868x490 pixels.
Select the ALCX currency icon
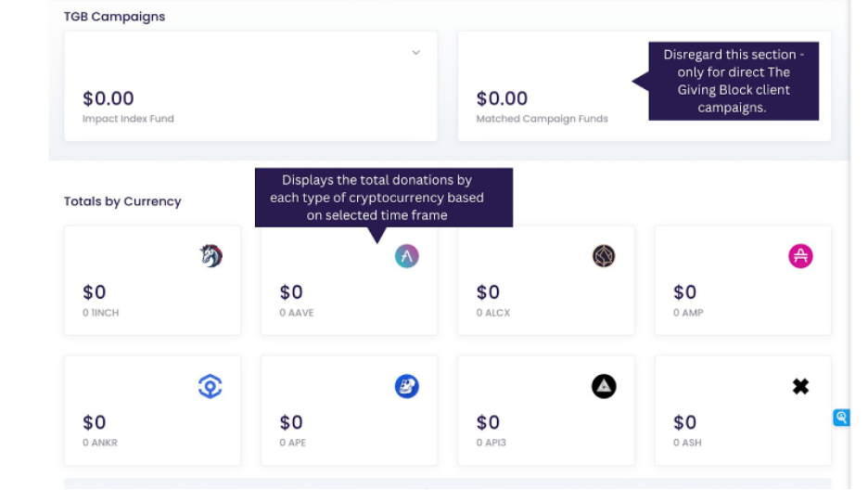(x=604, y=256)
